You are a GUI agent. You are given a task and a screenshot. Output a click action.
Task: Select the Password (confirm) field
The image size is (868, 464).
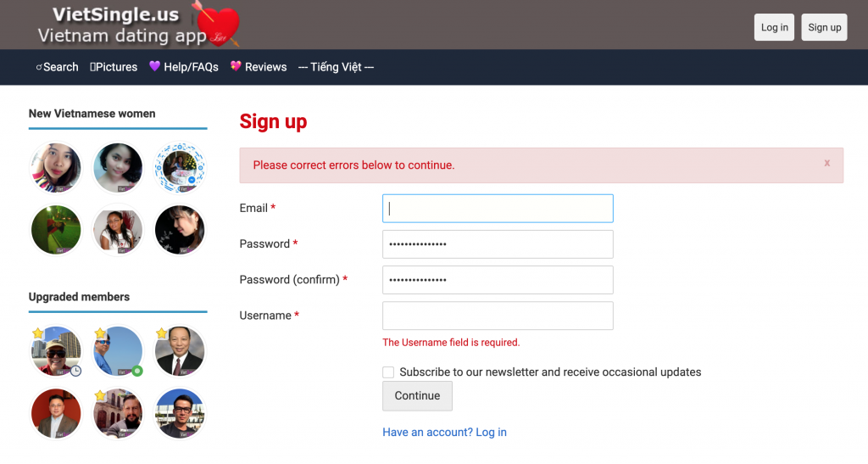click(x=498, y=280)
